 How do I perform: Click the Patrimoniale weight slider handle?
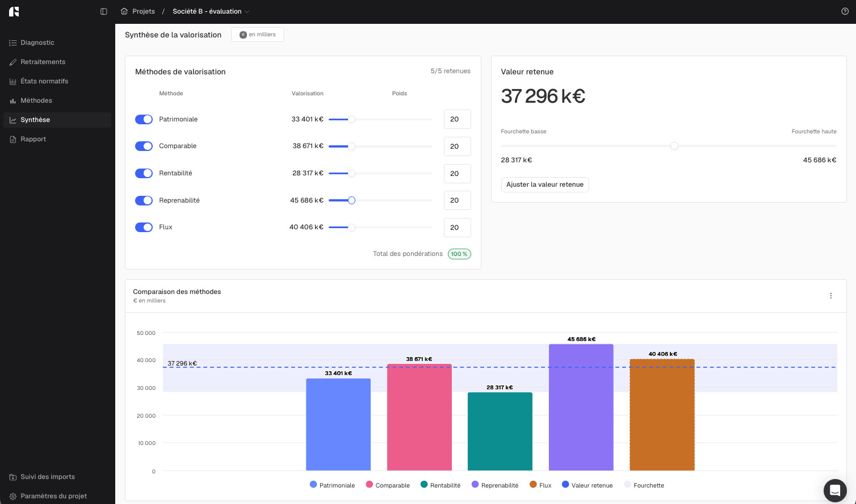coord(352,119)
